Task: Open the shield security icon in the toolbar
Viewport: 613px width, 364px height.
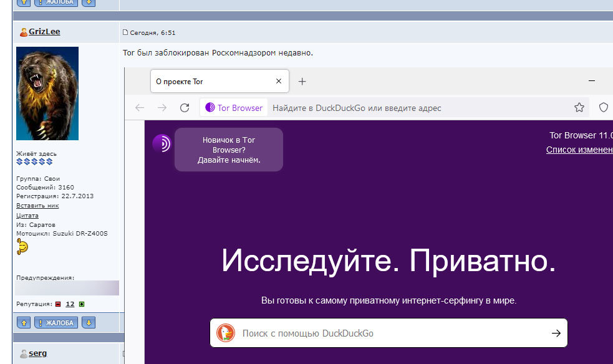Action: click(x=603, y=108)
